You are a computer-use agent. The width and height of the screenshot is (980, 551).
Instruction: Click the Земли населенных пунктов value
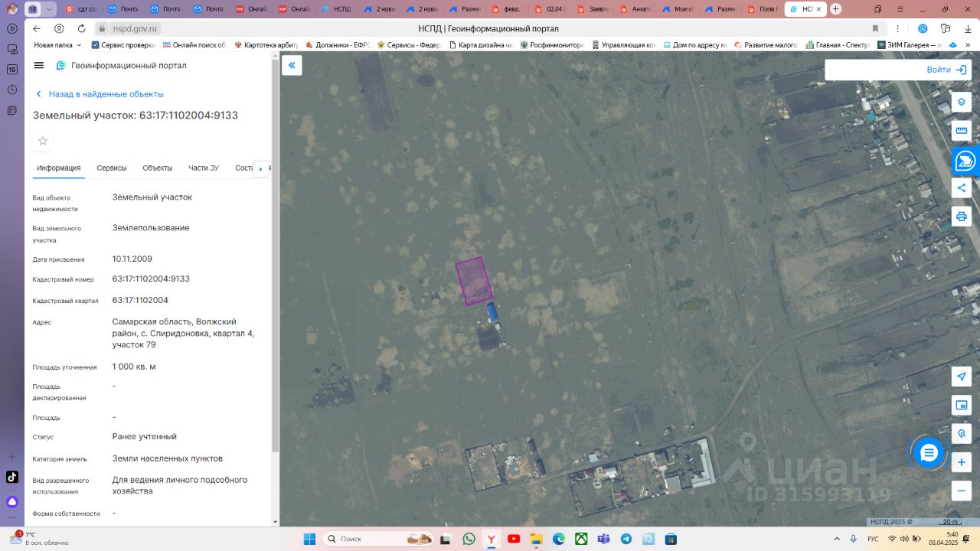tap(168, 458)
